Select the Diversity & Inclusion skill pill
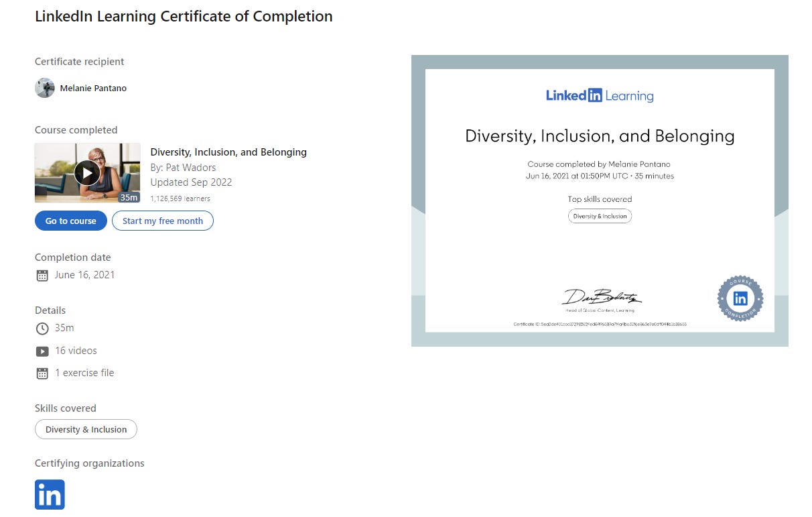 pyautogui.click(x=86, y=429)
